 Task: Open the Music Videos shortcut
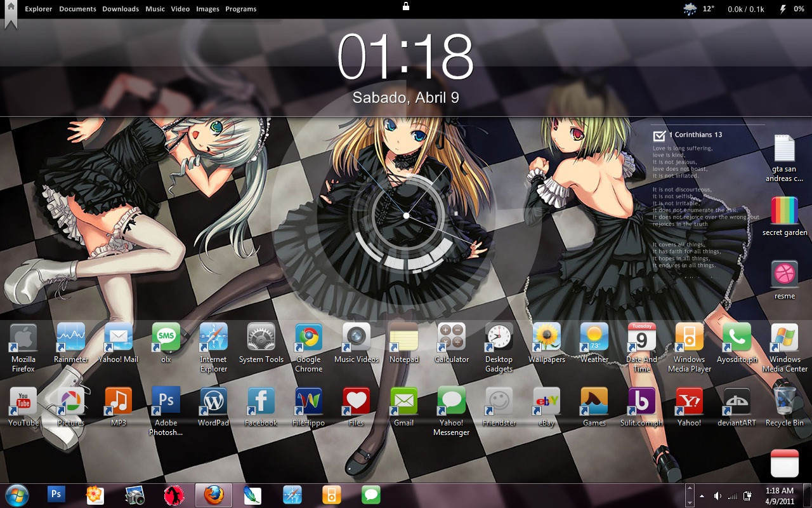click(357, 337)
